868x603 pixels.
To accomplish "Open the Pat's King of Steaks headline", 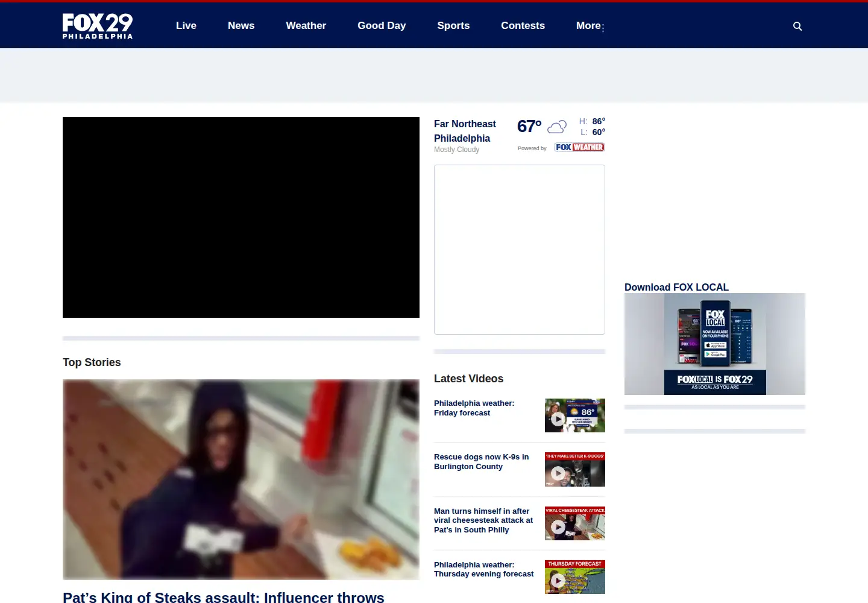I will [x=224, y=597].
